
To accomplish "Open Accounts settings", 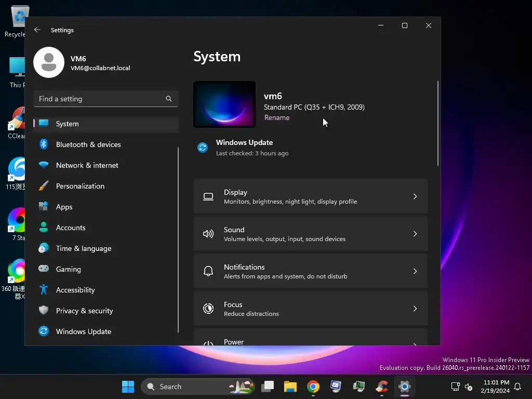I will [106, 228].
